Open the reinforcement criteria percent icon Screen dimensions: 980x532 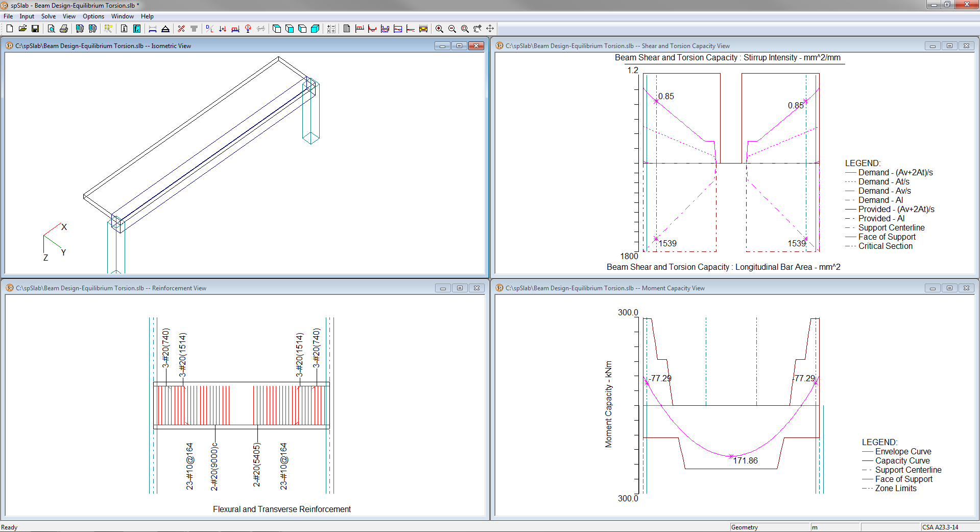(181, 29)
